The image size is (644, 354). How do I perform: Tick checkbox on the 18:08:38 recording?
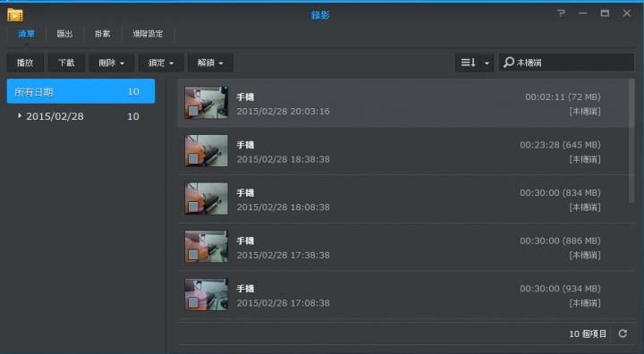pos(193,206)
